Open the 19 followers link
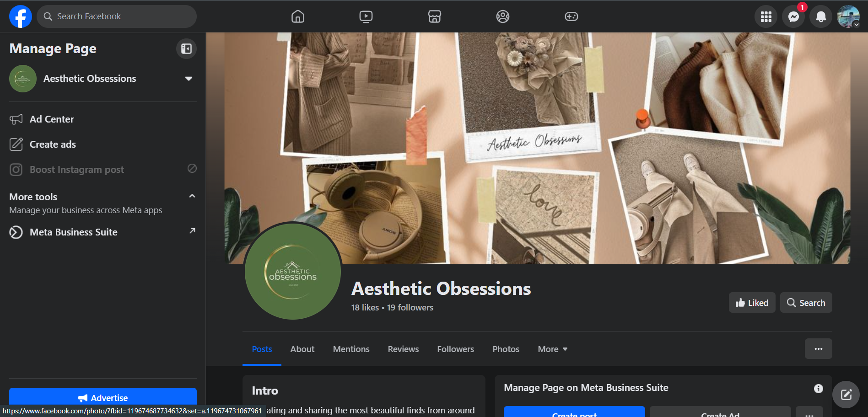868x417 pixels. pyautogui.click(x=410, y=308)
